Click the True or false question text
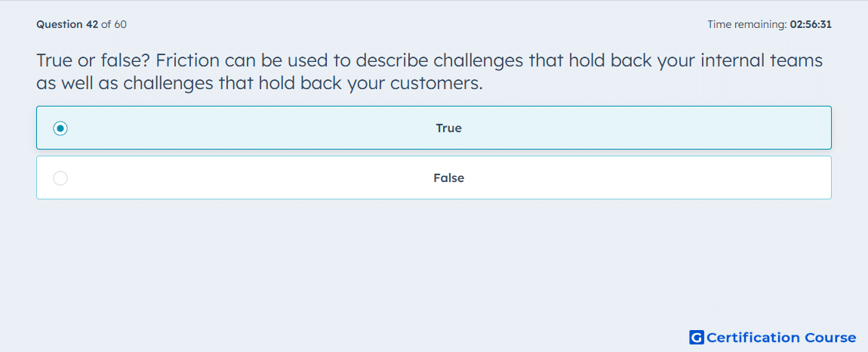The image size is (868, 352). point(429,72)
